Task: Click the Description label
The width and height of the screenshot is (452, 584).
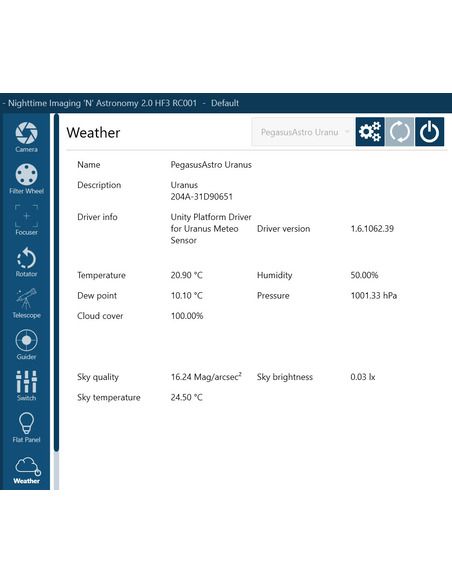Action: (99, 185)
